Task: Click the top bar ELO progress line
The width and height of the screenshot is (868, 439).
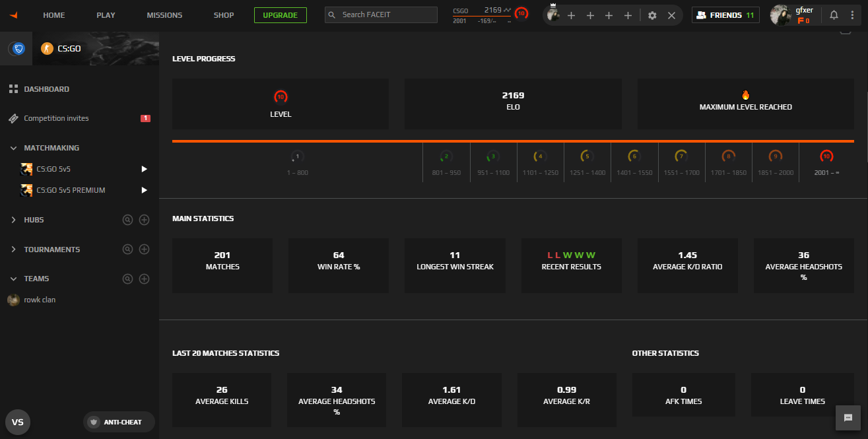Action: (x=481, y=17)
